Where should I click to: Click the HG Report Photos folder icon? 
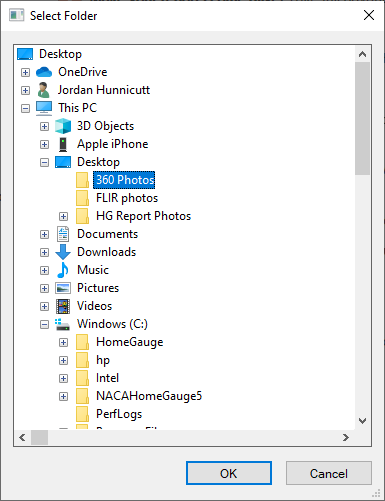coord(82,216)
